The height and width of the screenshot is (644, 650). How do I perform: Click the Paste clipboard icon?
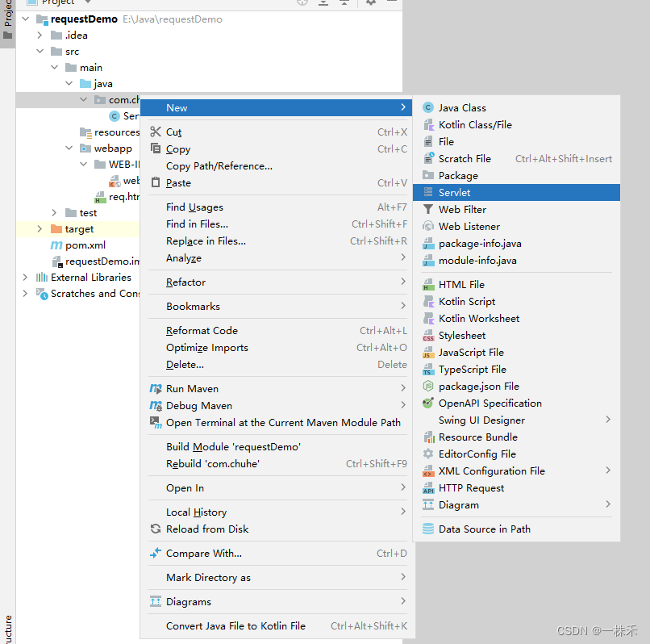pos(156,182)
